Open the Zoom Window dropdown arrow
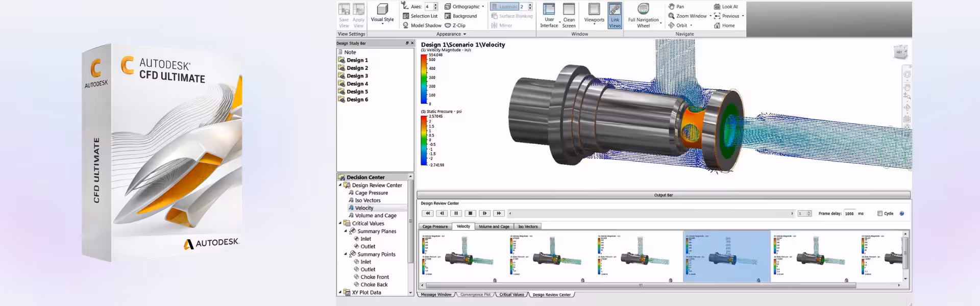 tap(710, 16)
